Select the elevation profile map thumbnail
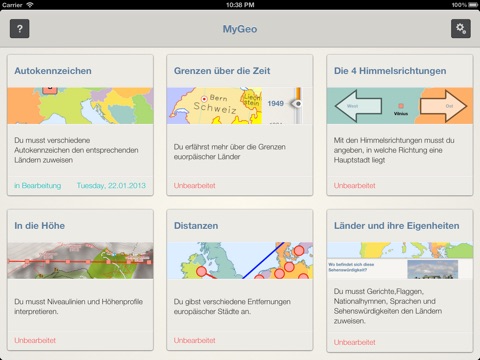The image size is (480, 360). coord(80,260)
